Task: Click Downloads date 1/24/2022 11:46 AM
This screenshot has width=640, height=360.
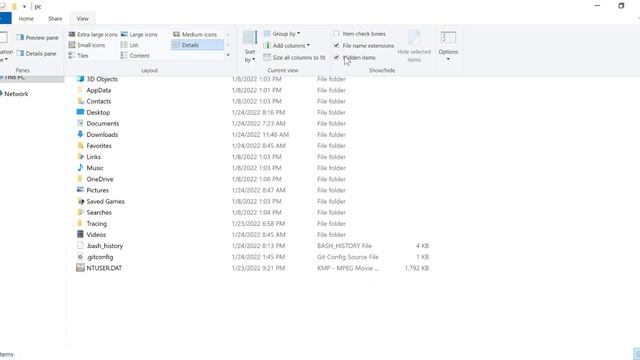Action: (x=260, y=134)
